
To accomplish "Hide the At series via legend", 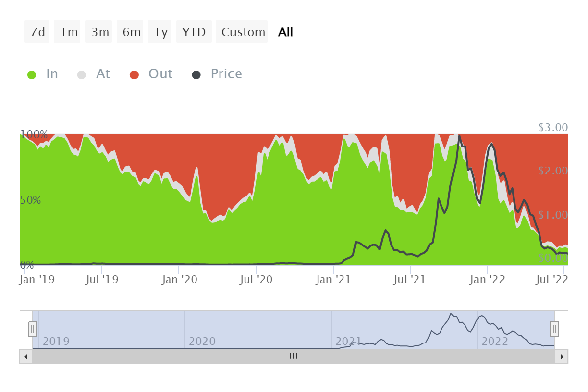I will [103, 74].
